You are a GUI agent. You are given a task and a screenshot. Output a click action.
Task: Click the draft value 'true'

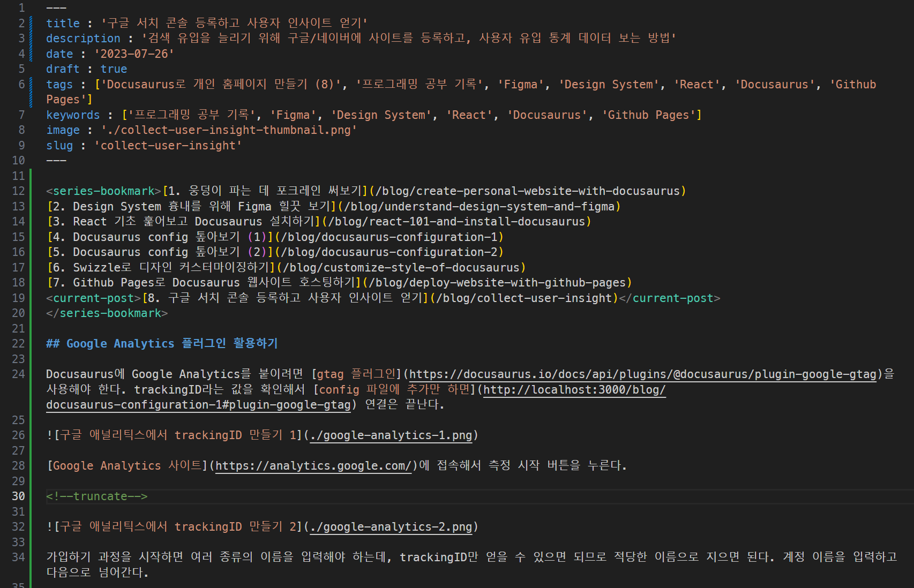click(x=114, y=69)
